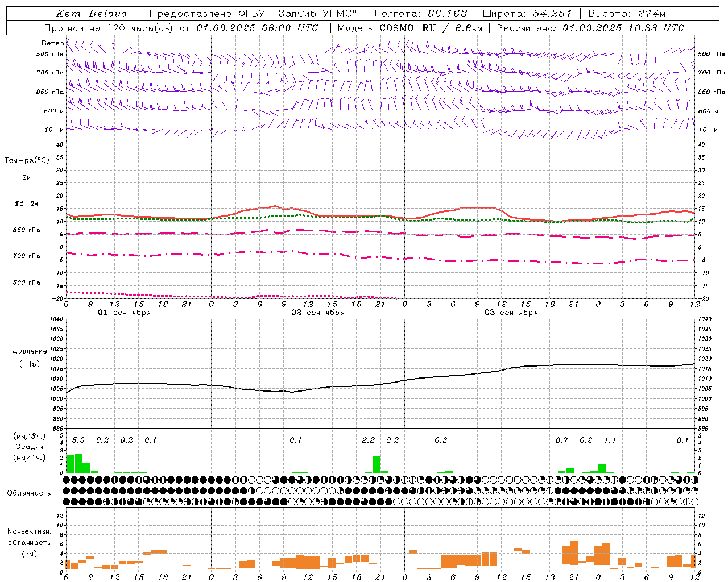Click the Td 2м dew point legend entry
Viewport: 728px width, 582px height.
point(26,203)
